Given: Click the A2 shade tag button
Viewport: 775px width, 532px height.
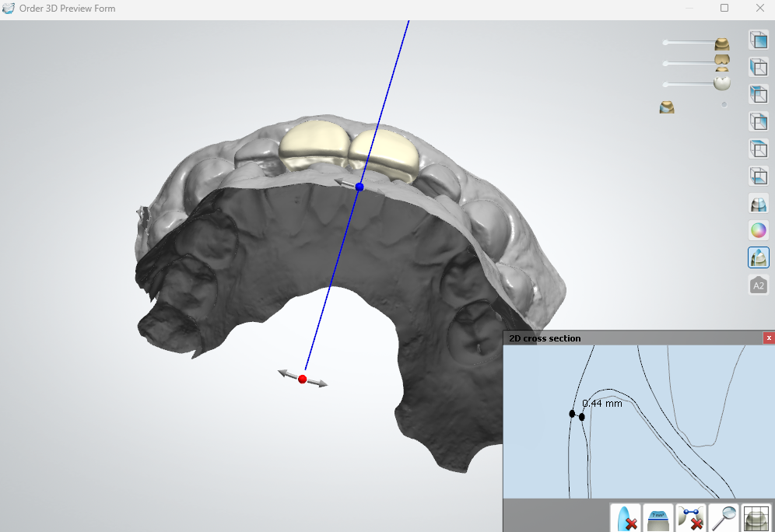Looking at the screenshot, I should pyautogui.click(x=759, y=285).
